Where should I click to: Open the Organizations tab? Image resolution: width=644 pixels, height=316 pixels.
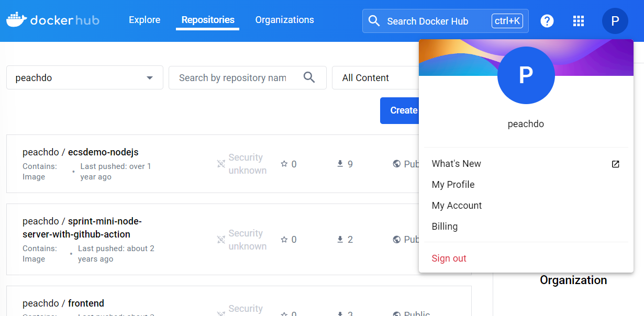(x=285, y=20)
